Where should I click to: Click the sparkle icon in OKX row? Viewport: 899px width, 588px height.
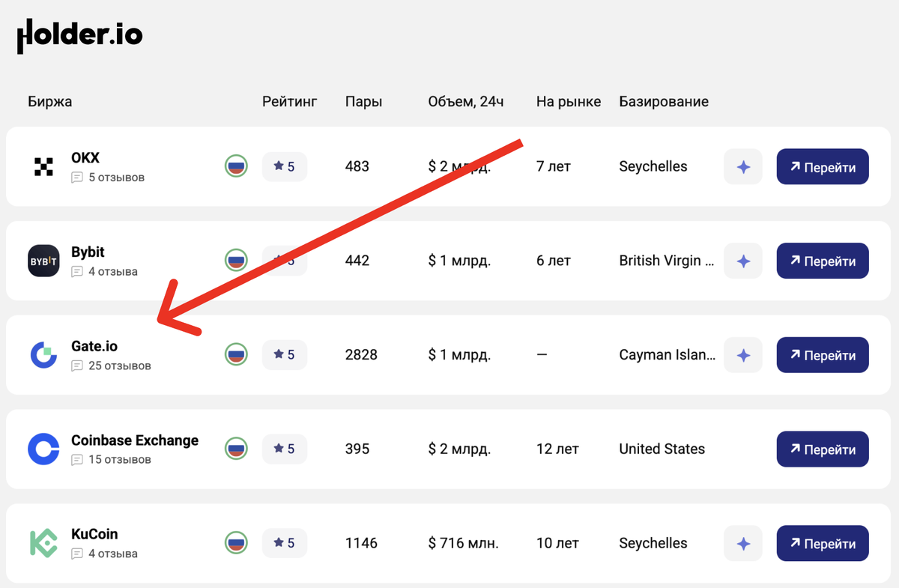coord(743,167)
